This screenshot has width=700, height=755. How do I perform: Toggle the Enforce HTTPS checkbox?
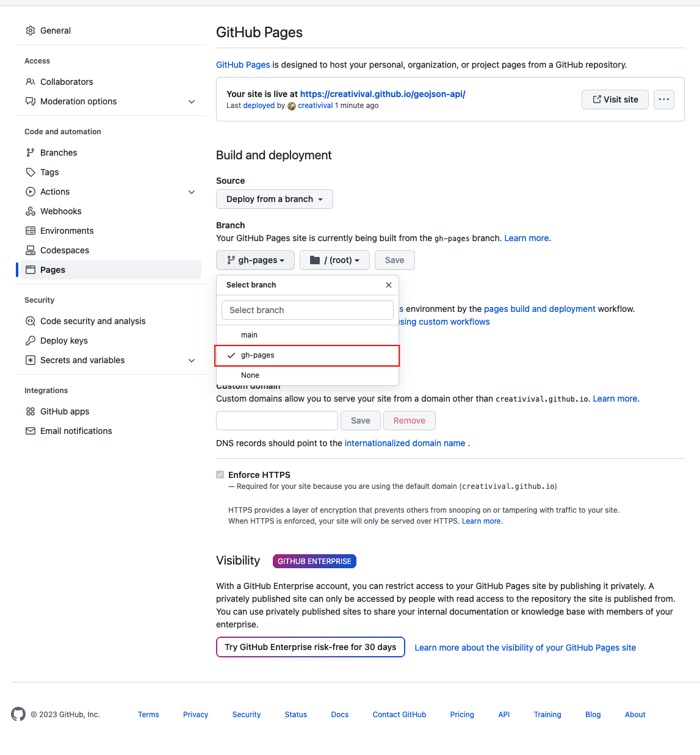tap(220, 475)
